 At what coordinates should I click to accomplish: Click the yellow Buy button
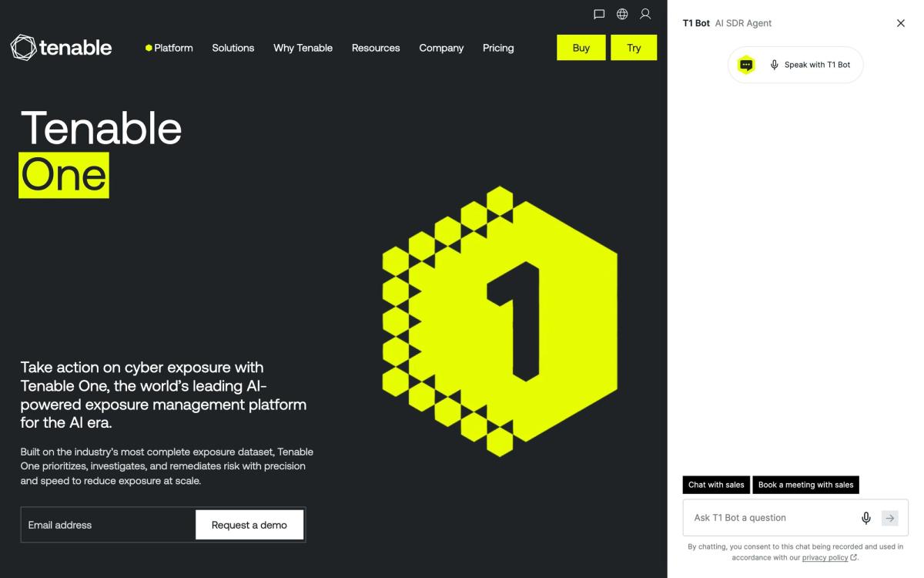point(581,48)
